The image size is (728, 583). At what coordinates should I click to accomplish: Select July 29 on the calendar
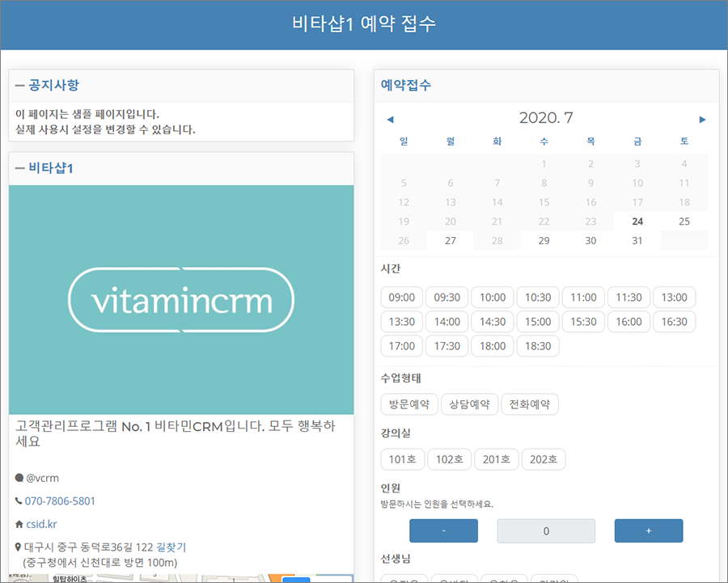tap(544, 240)
